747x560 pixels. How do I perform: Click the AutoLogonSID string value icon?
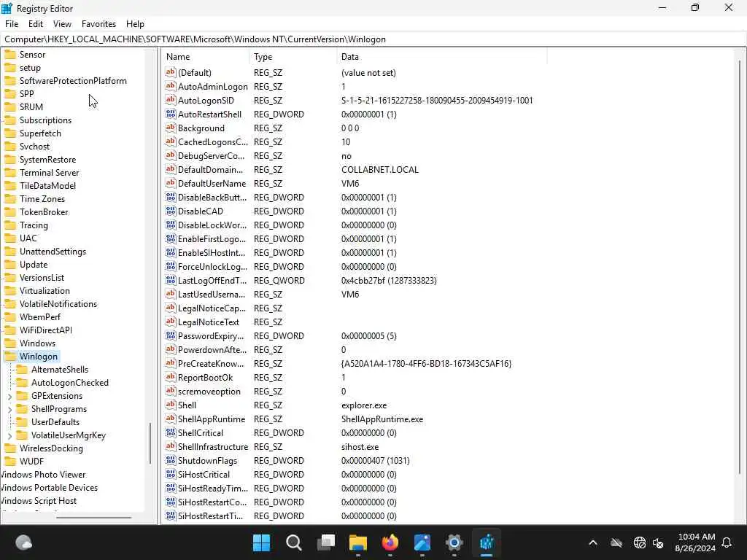click(x=170, y=100)
